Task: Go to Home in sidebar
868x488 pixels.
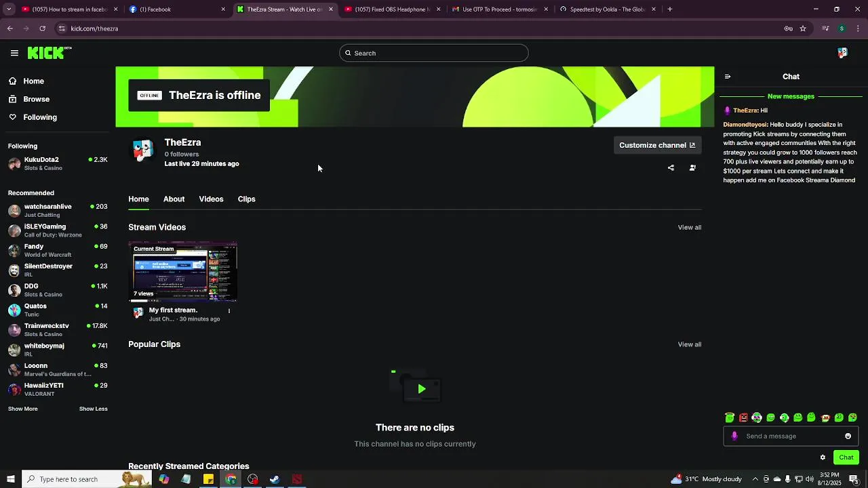Action: coord(26,81)
